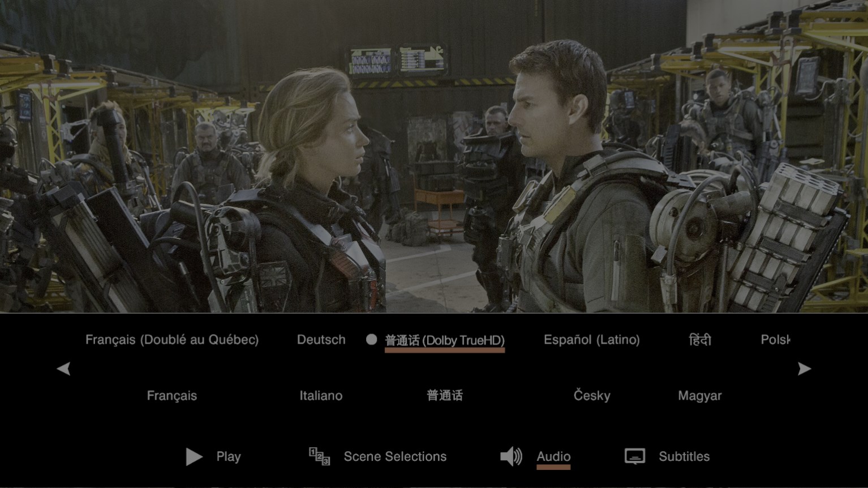Click the selected-track dot beside 普通话 (Dolby TrueHD)
Image resolution: width=868 pixels, height=488 pixels.
click(x=371, y=340)
